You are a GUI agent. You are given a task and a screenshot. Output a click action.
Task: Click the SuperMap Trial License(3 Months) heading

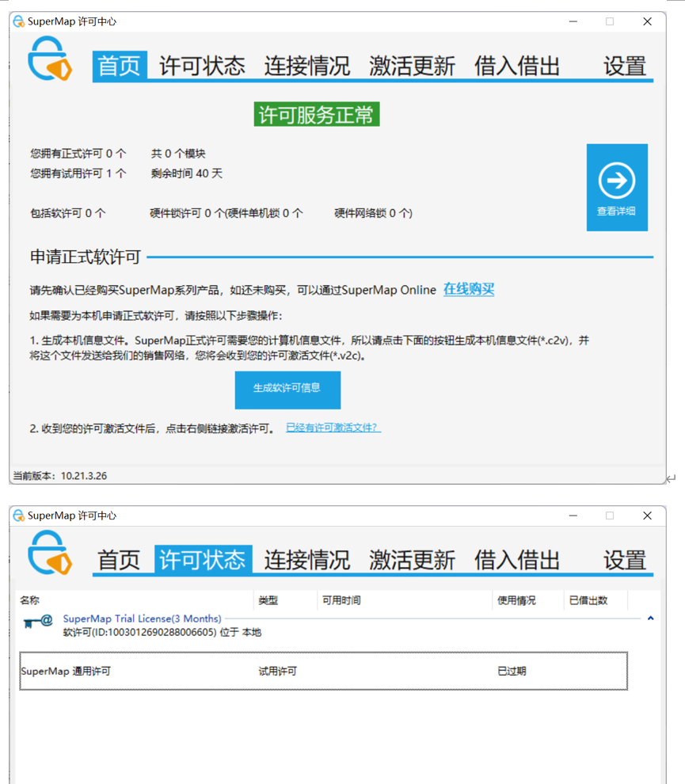(142, 618)
